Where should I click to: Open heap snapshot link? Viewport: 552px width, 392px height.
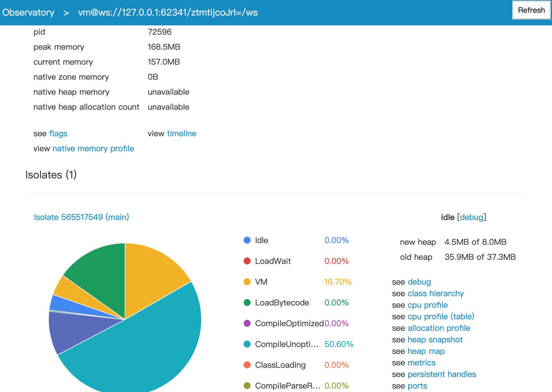pyautogui.click(x=435, y=339)
